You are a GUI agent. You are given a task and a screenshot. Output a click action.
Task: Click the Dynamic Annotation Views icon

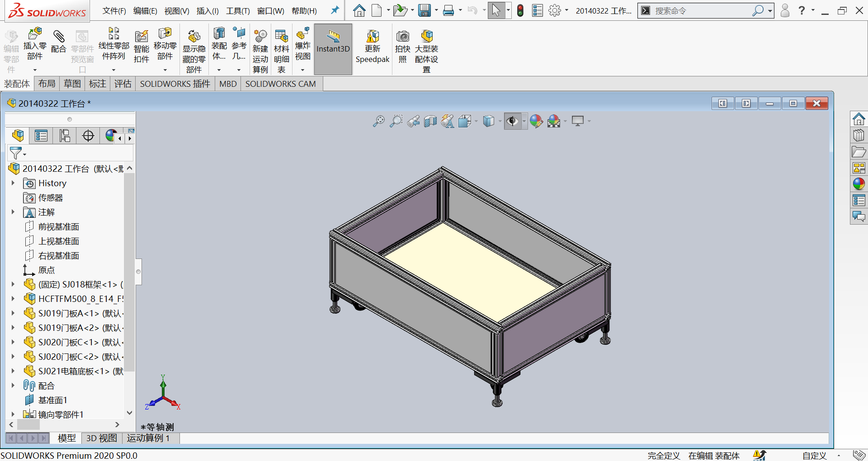[448, 121]
